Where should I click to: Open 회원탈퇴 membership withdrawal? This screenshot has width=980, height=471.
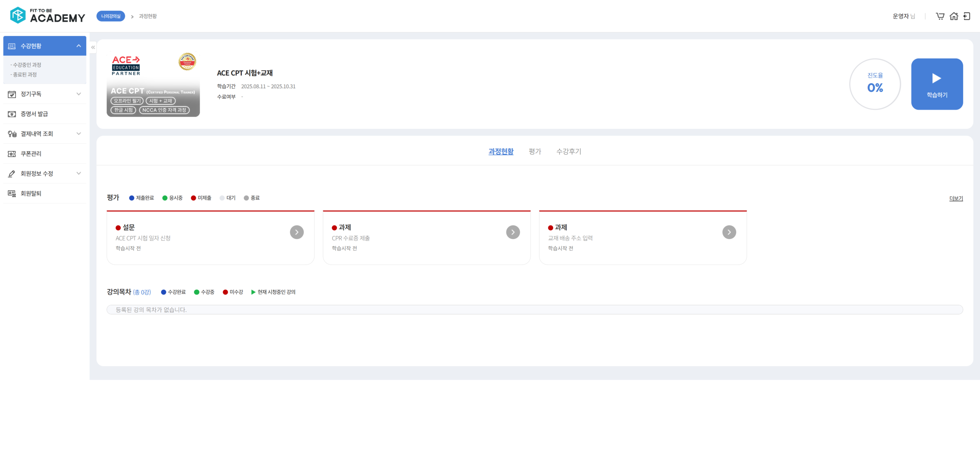coord(31,193)
